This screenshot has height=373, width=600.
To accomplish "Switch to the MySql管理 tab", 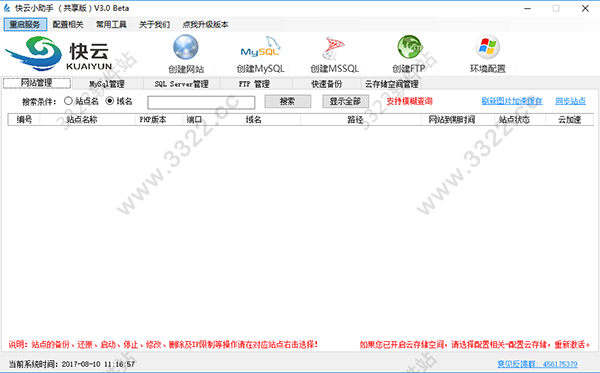I will [107, 84].
